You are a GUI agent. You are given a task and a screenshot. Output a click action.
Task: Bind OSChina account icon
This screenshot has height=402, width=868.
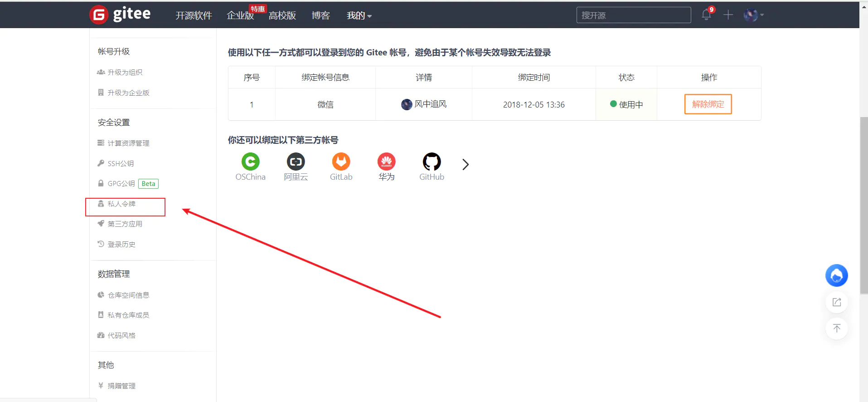click(x=250, y=162)
